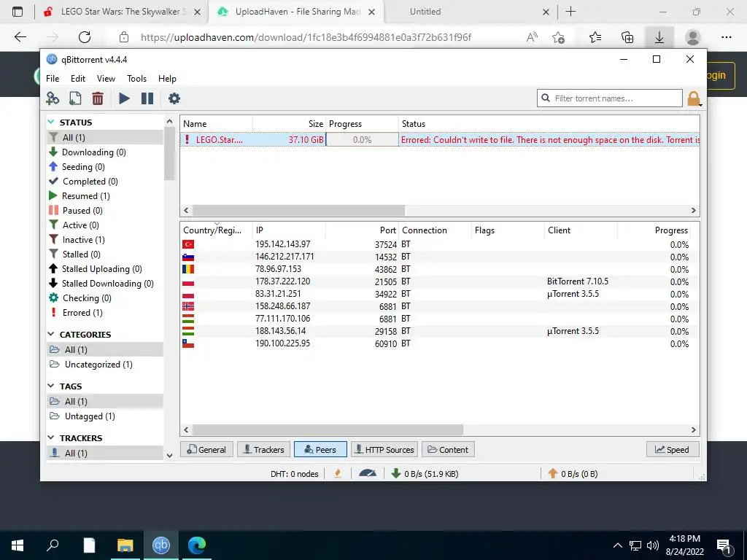The height and width of the screenshot is (560, 747).
Task: Click the connection status flame icon
Action: point(338,473)
